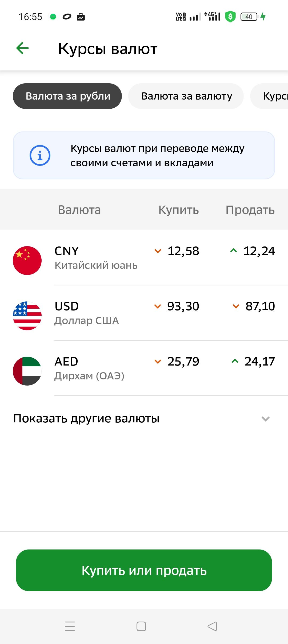The width and height of the screenshot is (288, 644).
Task: Tap the Chinese flag icon
Action: pos(27,260)
